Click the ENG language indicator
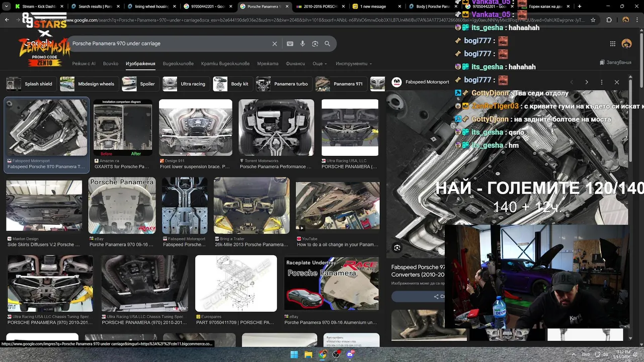Viewport: 644px width, 362px height. click(x=586, y=354)
